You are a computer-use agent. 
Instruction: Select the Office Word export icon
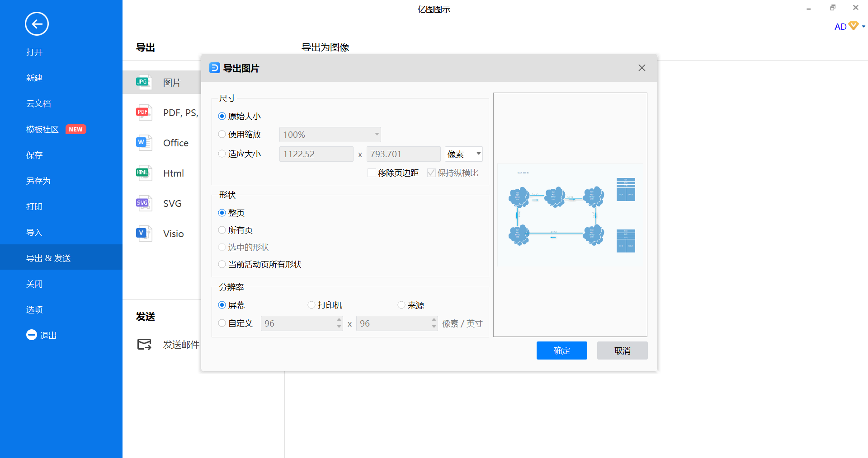[x=144, y=143]
